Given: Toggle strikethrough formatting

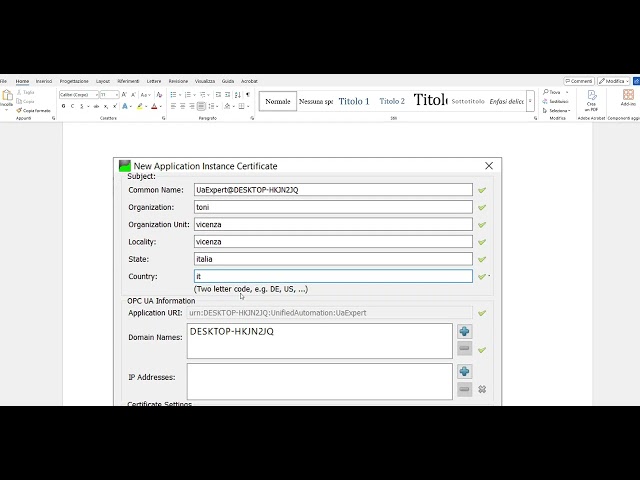Looking at the screenshot, I should [x=96, y=106].
